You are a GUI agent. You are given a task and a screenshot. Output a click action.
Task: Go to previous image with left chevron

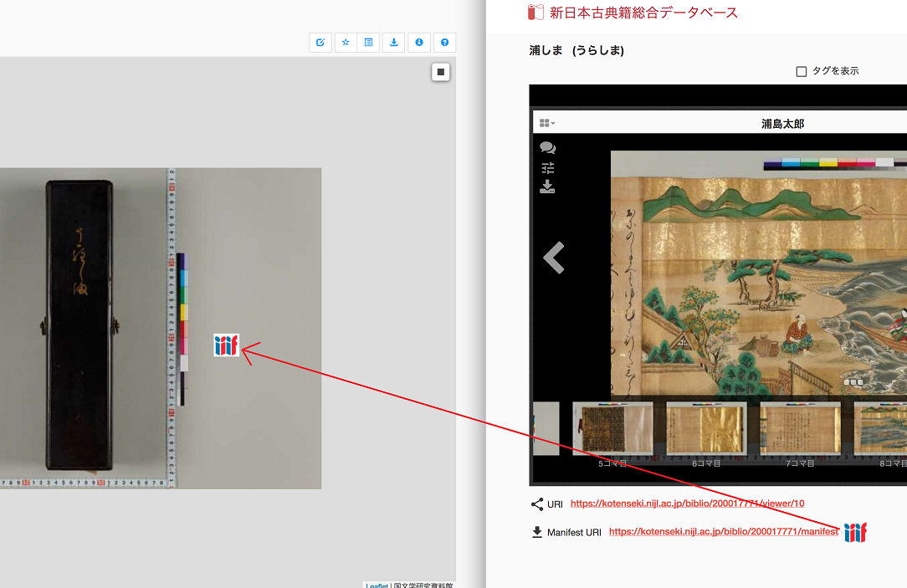pos(554,258)
